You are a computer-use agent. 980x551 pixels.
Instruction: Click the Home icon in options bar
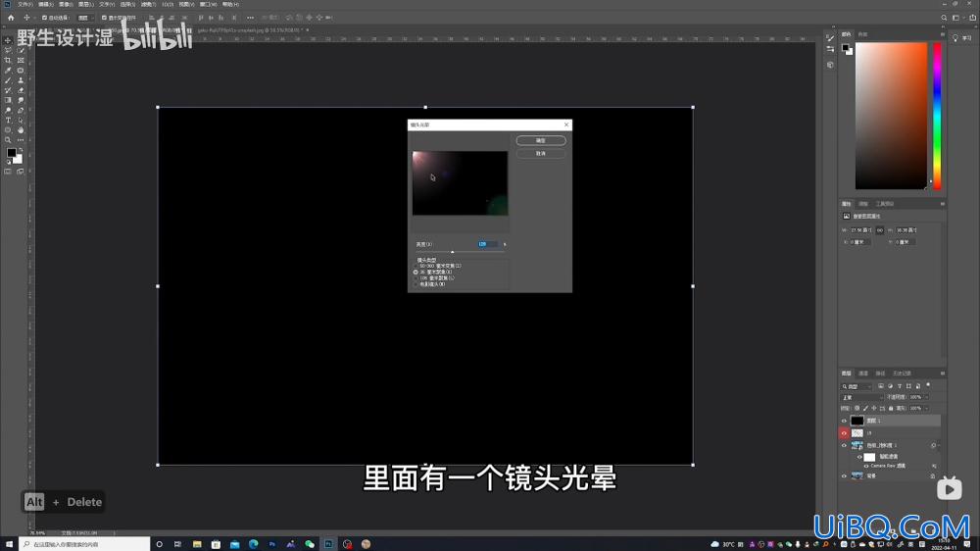11,18
